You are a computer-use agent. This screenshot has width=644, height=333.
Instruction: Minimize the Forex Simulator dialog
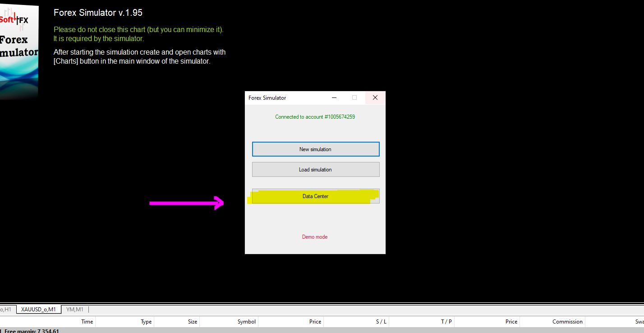click(334, 98)
